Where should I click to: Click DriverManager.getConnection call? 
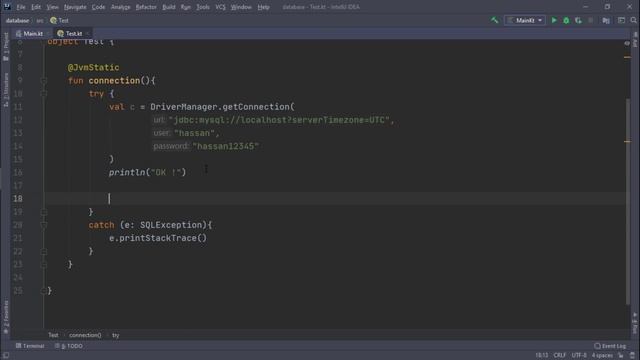coord(222,107)
